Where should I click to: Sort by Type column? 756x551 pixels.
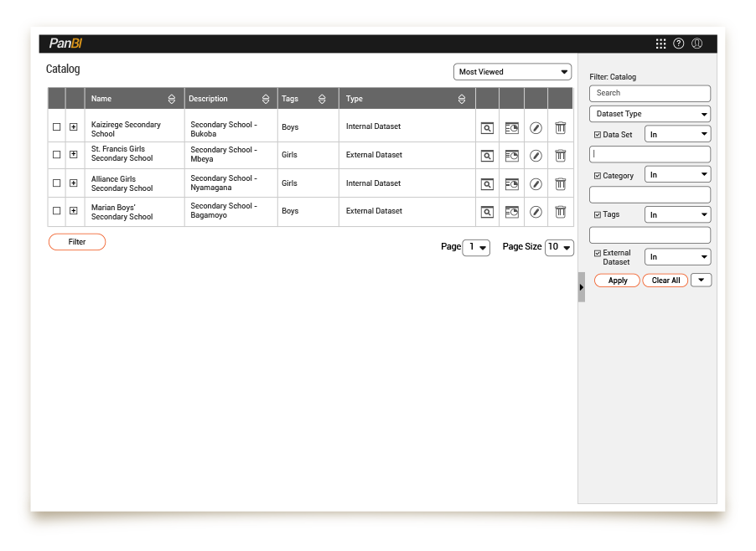462,99
